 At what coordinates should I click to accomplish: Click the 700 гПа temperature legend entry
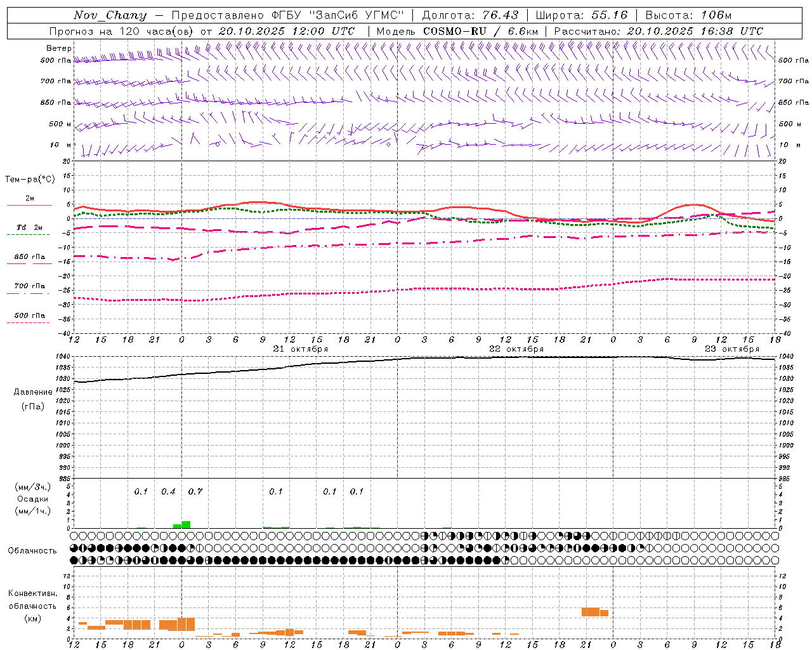point(29,286)
